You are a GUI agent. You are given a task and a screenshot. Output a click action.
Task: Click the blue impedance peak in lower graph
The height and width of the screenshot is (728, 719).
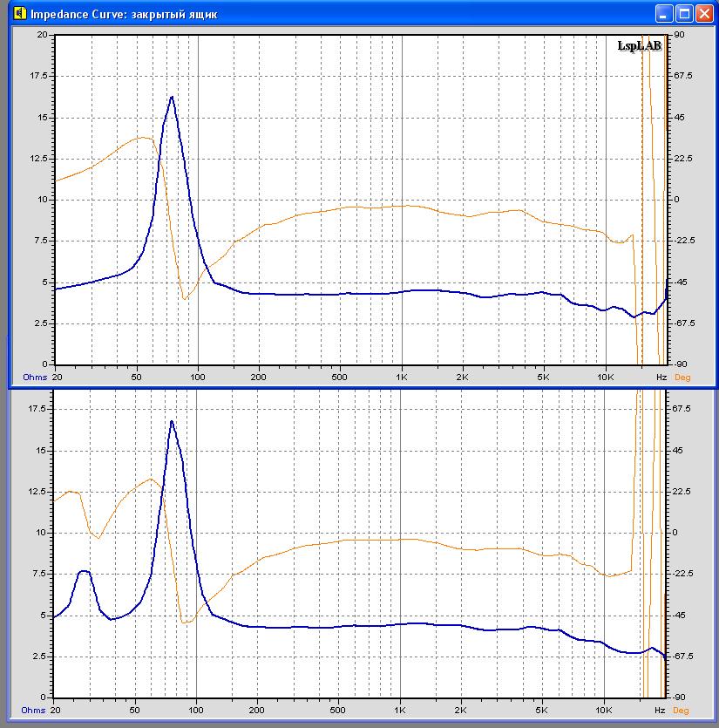(x=172, y=422)
